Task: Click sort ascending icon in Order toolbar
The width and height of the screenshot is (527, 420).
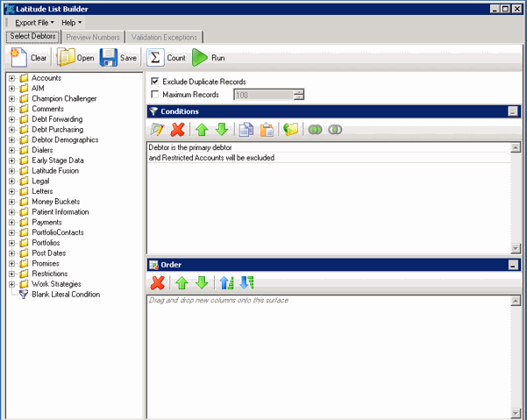Action: tap(225, 283)
